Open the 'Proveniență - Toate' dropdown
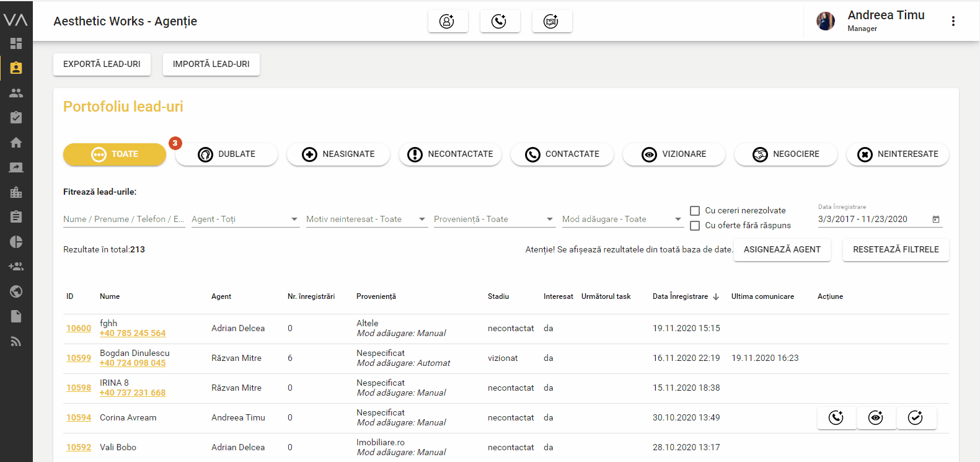 [x=493, y=220]
